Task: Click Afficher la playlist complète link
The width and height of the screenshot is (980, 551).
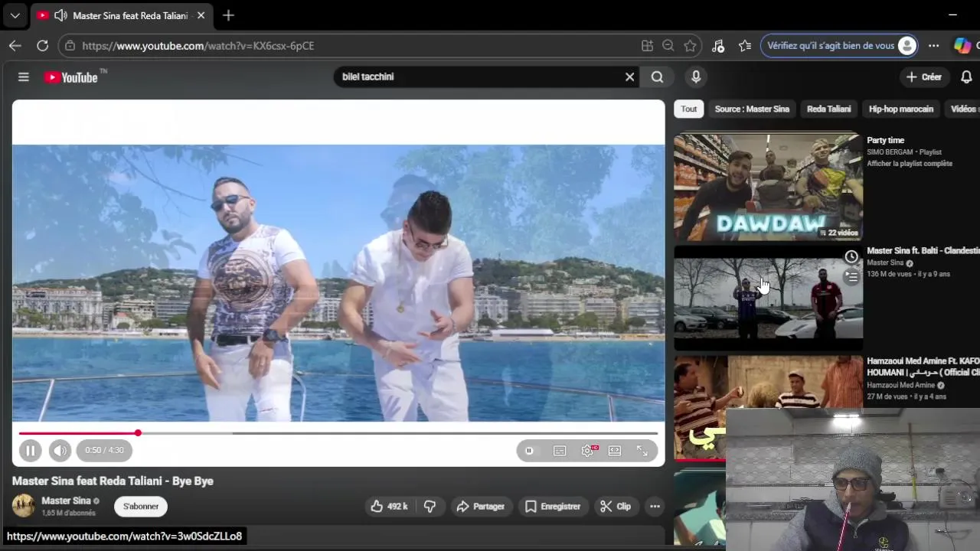Action: (x=910, y=164)
